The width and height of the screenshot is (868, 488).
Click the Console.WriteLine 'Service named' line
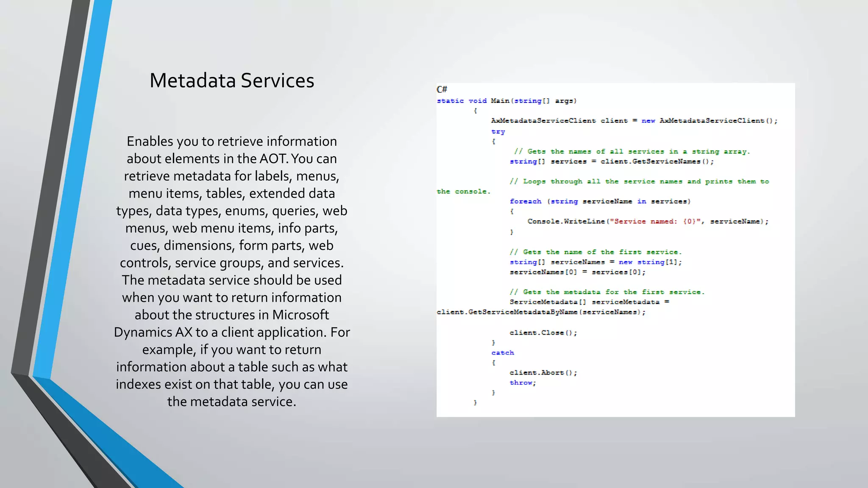(648, 221)
